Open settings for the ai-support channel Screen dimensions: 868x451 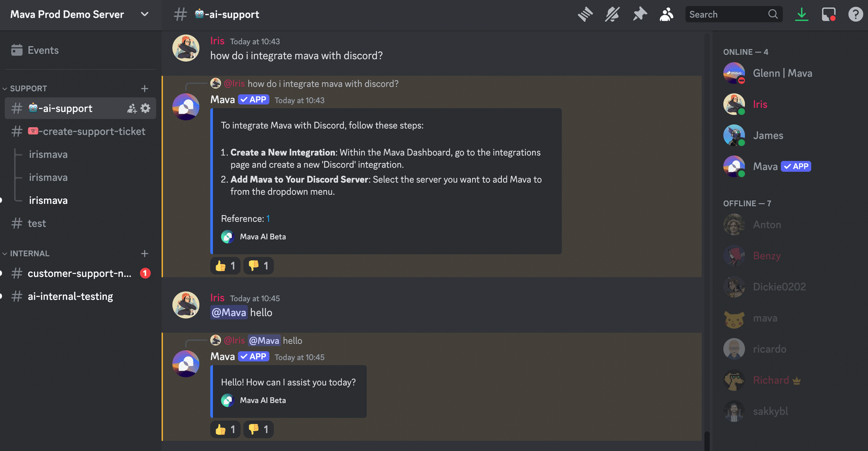point(146,108)
